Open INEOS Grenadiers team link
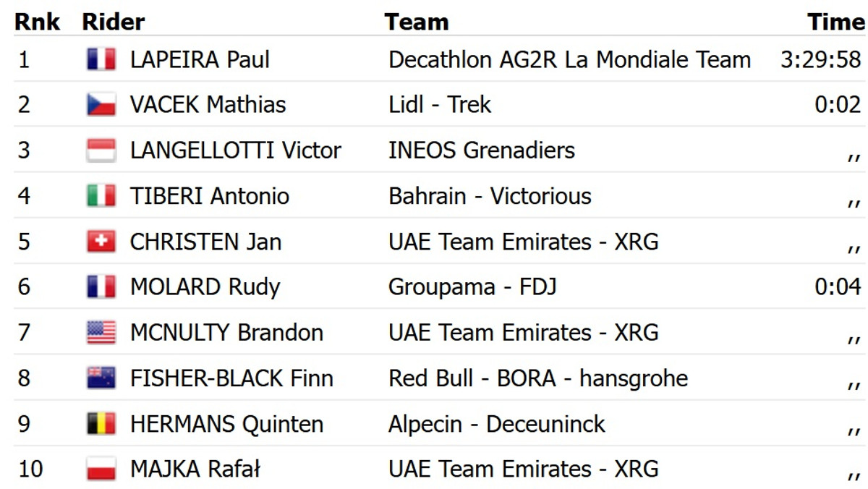The width and height of the screenshot is (868, 489). pyautogui.click(x=482, y=150)
